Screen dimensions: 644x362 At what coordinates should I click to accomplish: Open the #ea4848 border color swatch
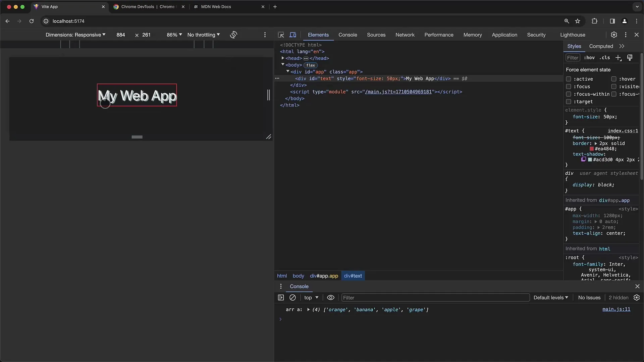592,149
